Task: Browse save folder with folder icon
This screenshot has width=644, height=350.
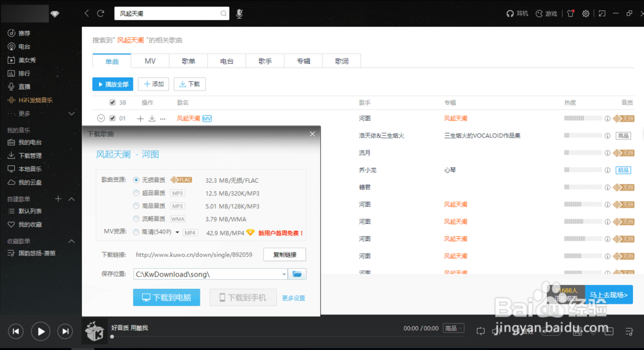Action: (297, 274)
